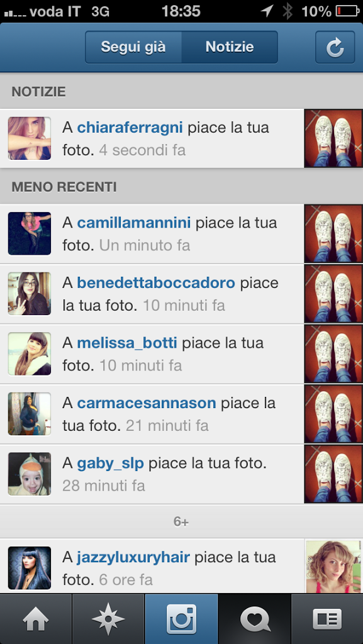Tap the battery indicator in status bar
Screen dimensions: 363x644
click(348, 11)
